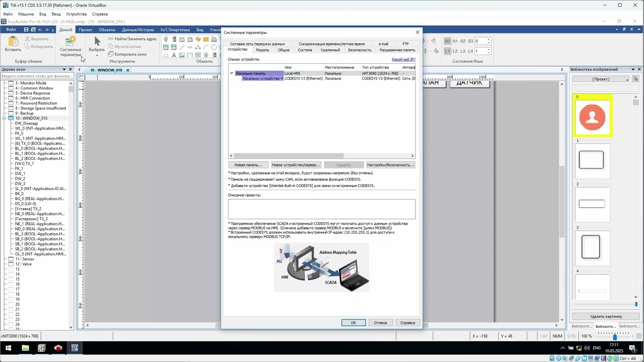Image resolution: width=644 pixels, height=362 pixels.
Task: Open the [Проект] library dropdown
Action: click(x=602, y=79)
